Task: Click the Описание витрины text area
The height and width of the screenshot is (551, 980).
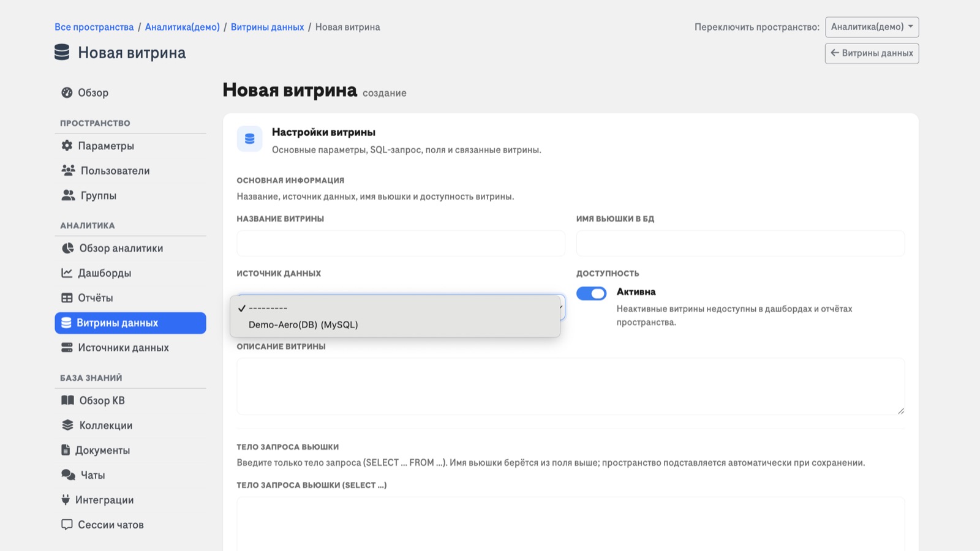Action: tap(570, 386)
